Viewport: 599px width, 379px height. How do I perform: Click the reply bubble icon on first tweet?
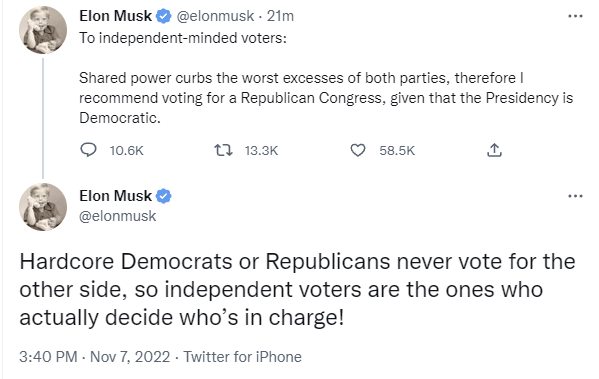88,150
